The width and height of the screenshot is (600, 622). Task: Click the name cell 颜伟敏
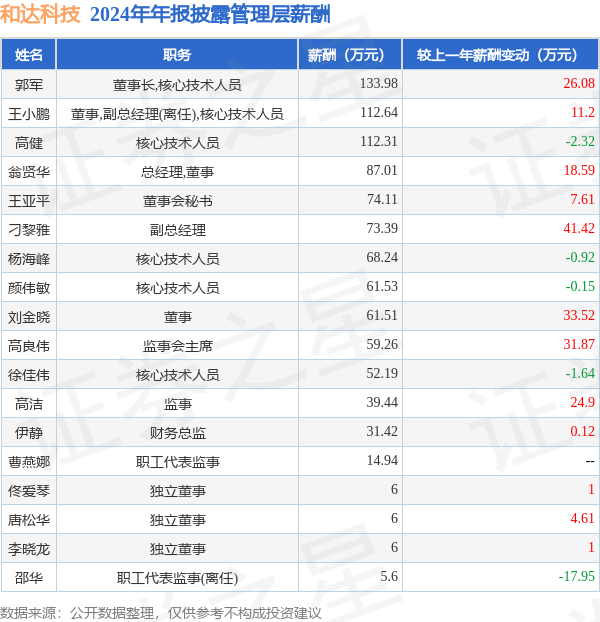pos(29,288)
